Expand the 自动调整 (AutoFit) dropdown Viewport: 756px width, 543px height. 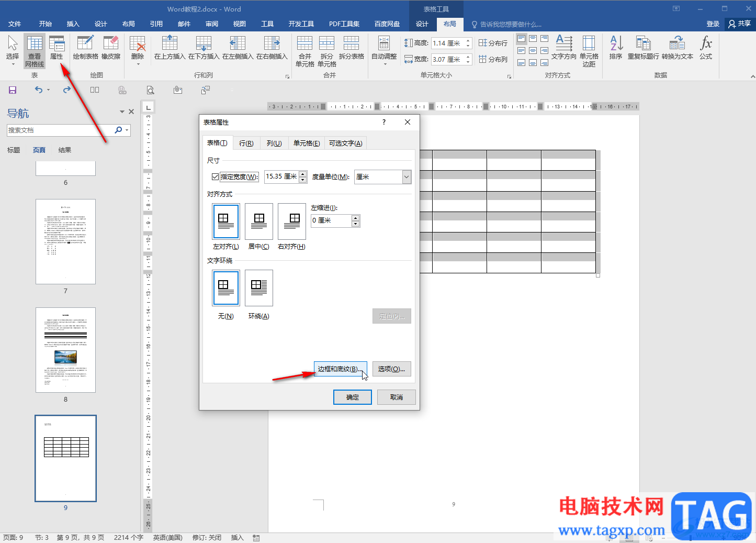click(x=385, y=64)
